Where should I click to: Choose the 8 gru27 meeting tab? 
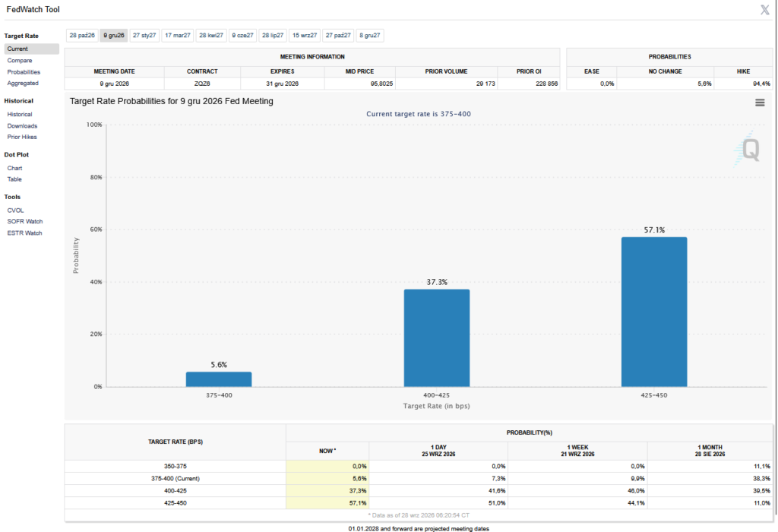point(370,35)
